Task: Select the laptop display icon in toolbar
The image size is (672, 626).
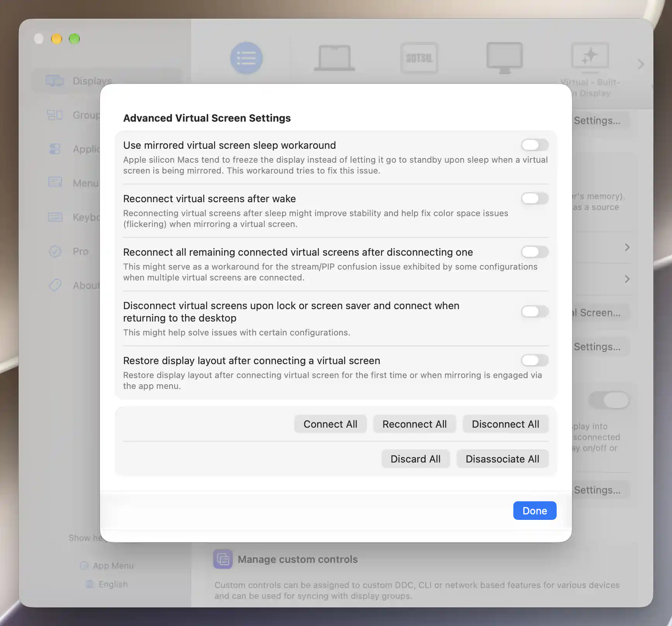Action: [334, 58]
